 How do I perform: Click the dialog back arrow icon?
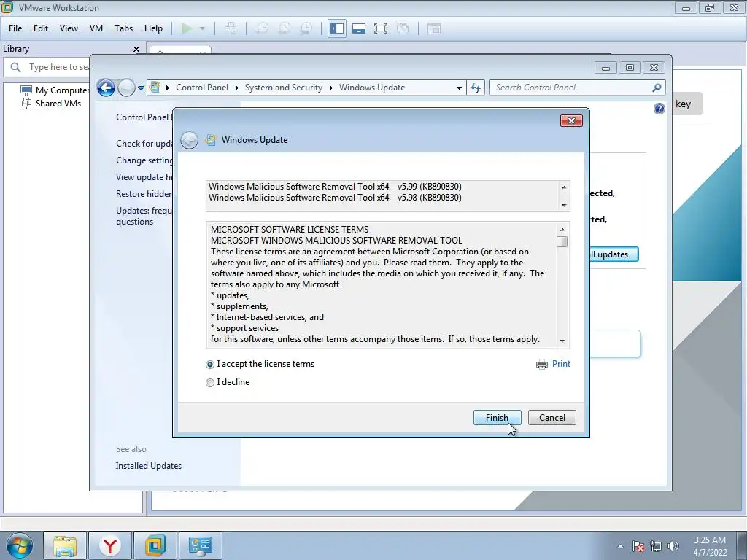click(189, 140)
